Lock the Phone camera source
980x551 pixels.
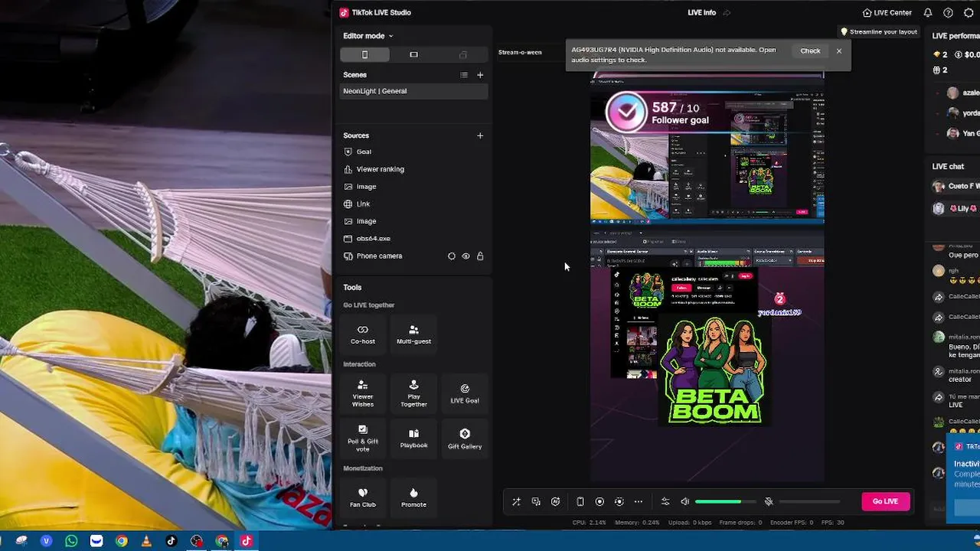coord(480,256)
